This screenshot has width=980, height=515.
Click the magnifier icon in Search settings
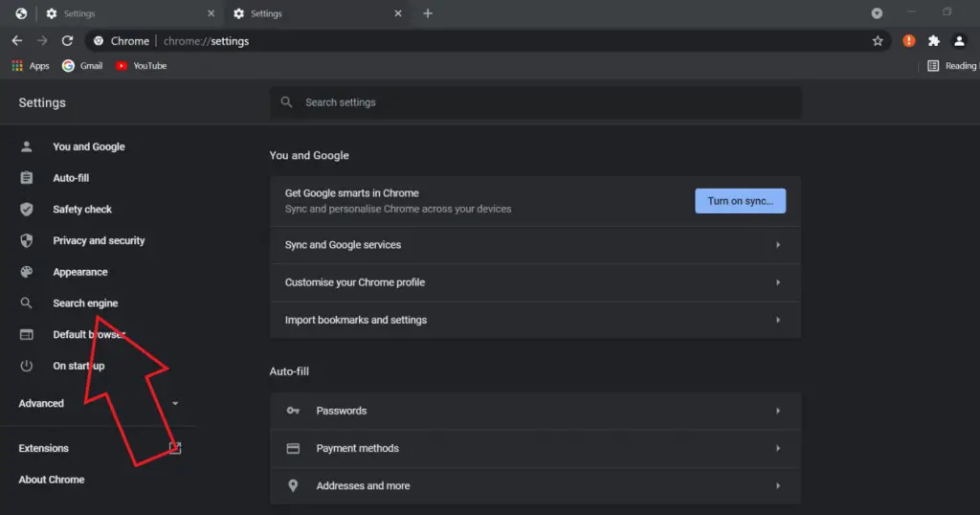click(286, 101)
